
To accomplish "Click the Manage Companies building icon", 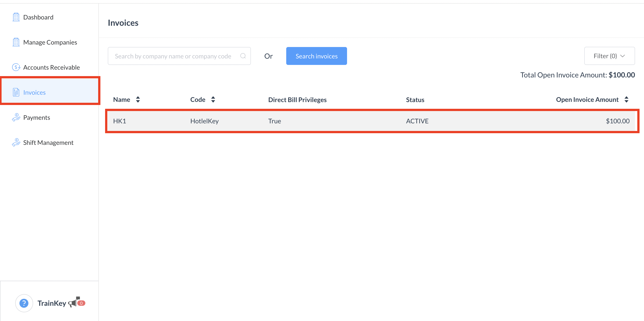I will (x=16, y=42).
